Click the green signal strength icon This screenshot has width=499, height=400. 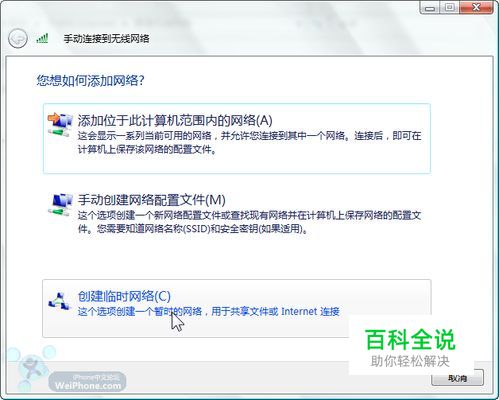42,38
